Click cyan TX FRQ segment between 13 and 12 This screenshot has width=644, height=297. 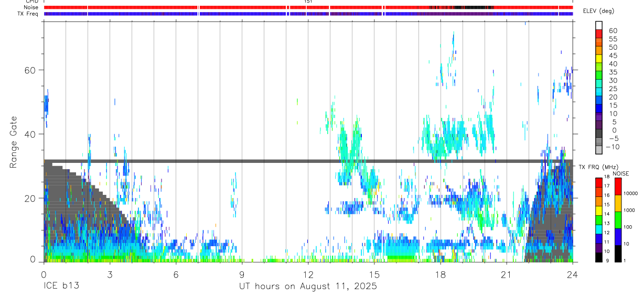(599, 229)
